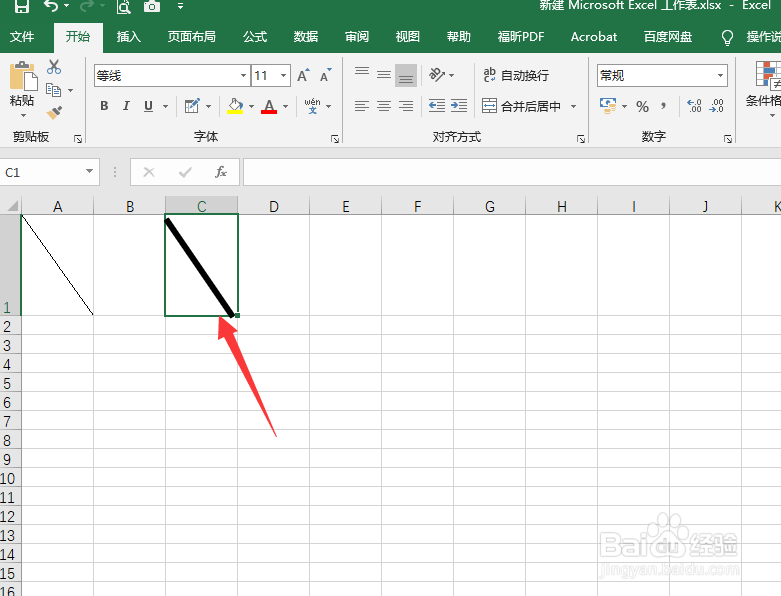Open the Borders dropdown arrow

[x=208, y=106]
